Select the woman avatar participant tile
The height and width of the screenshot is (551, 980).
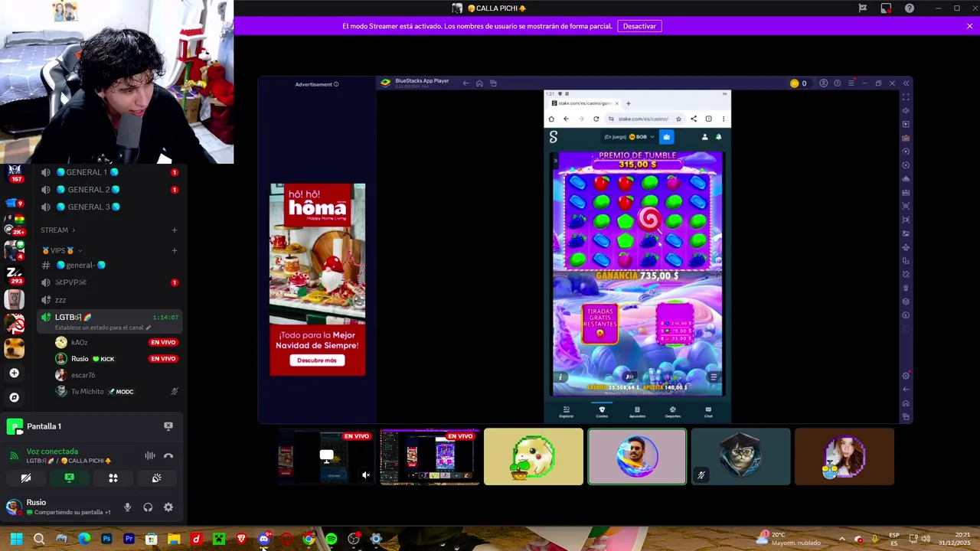pos(844,457)
